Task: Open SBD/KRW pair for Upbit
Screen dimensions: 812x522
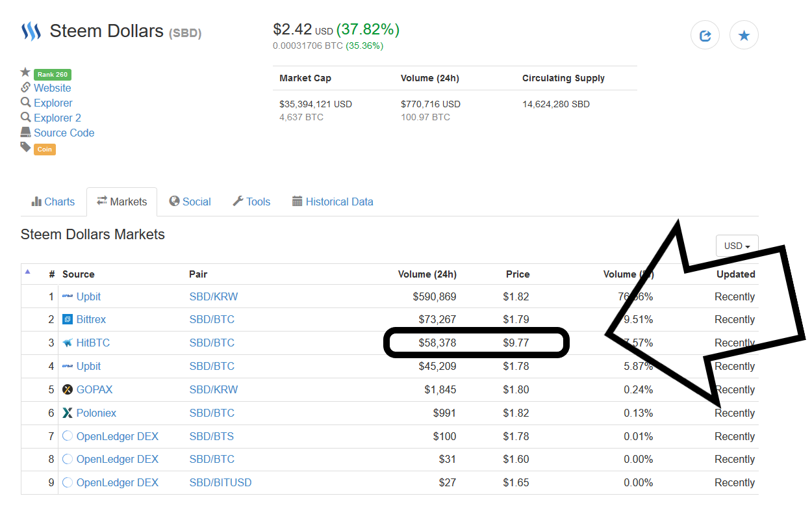Action: [214, 296]
